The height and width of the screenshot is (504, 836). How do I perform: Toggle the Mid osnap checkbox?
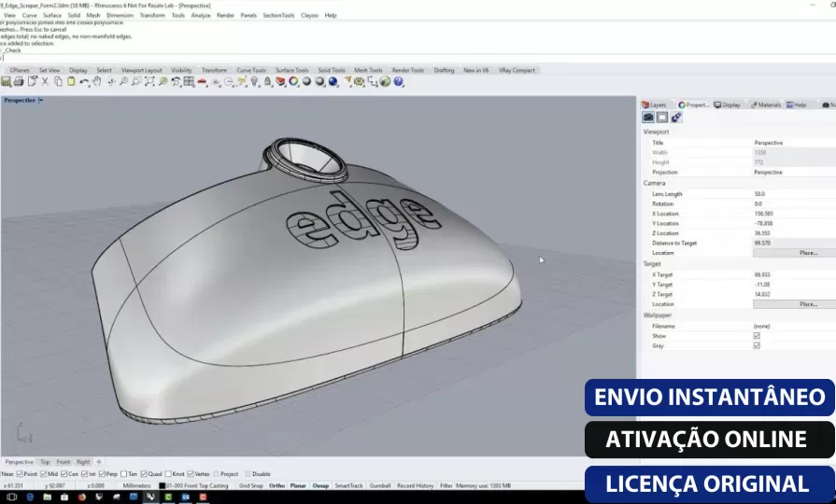pyautogui.click(x=43, y=473)
